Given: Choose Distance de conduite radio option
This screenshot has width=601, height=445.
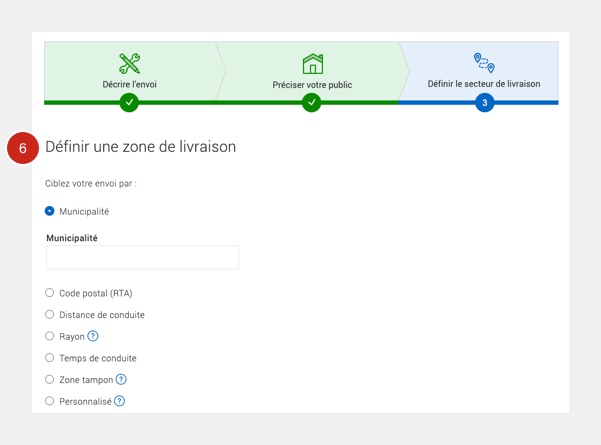Looking at the screenshot, I should 49,314.
